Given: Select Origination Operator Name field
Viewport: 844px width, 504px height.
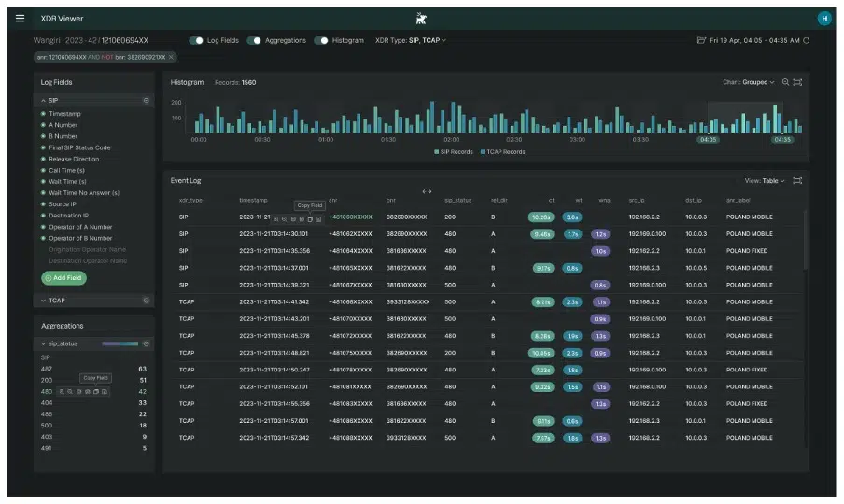Looking at the screenshot, I should pyautogui.click(x=87, y=249).
